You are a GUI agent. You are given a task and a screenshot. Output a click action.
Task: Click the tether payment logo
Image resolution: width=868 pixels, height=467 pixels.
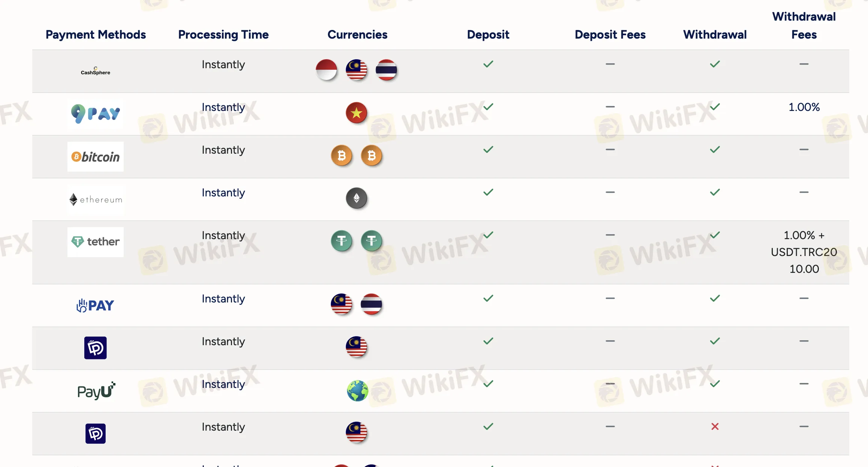coord(96,242)
